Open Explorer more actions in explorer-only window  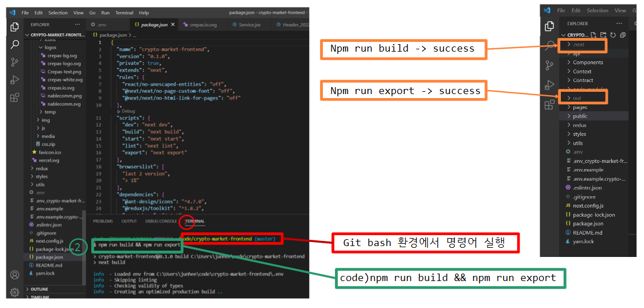619,24
